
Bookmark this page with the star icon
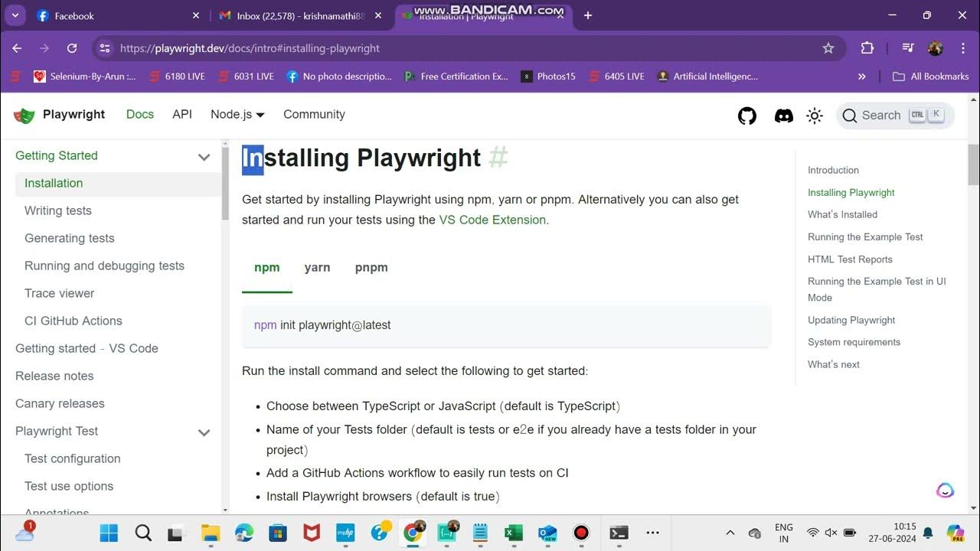[x=828, y=48]
